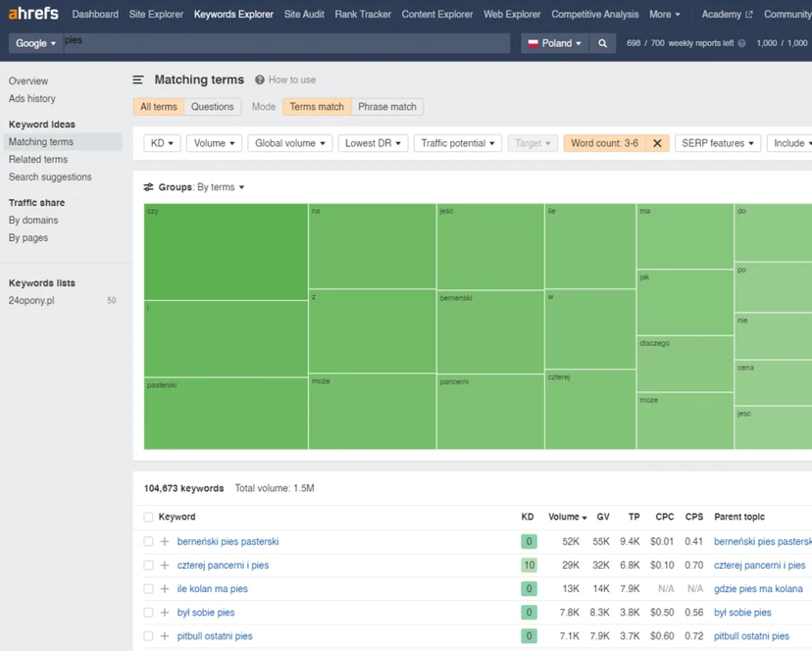Open the Lowest DR filter dropdown

373,143
